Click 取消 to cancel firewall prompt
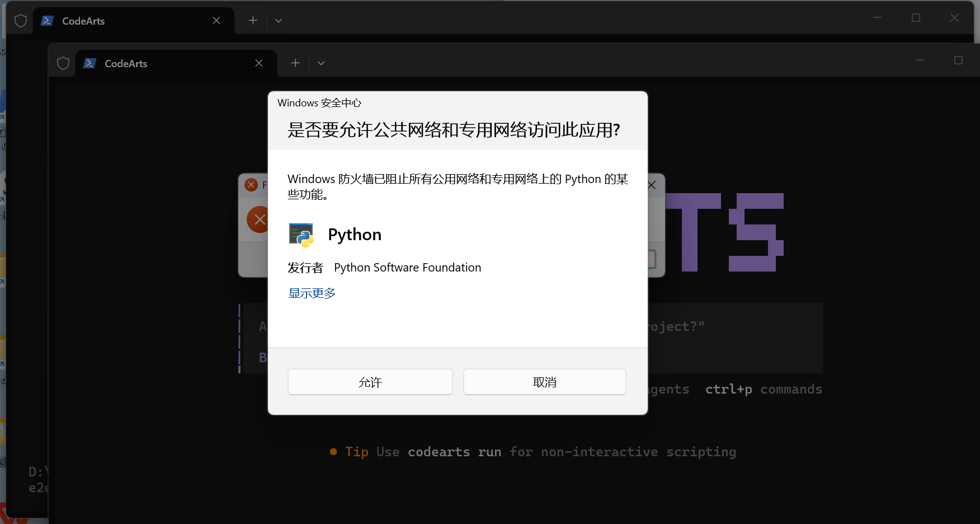 [545, 382]
